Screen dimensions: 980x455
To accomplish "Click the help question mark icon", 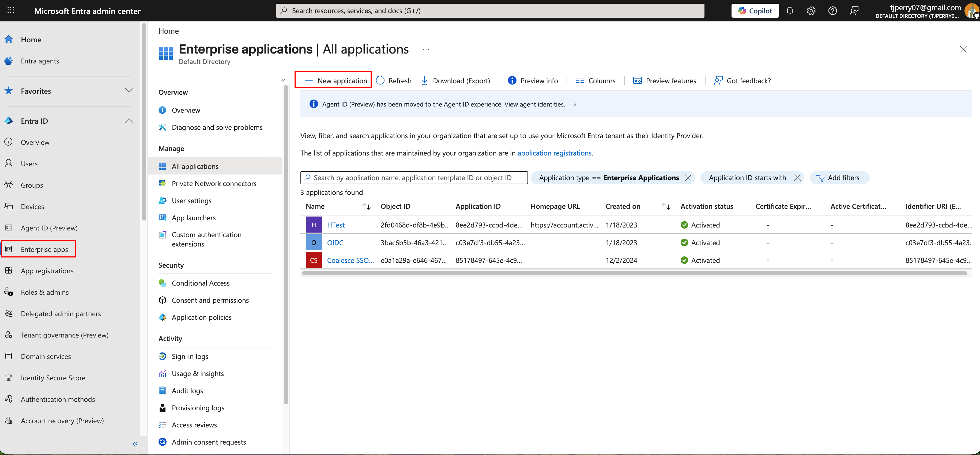I will [832, 11].
